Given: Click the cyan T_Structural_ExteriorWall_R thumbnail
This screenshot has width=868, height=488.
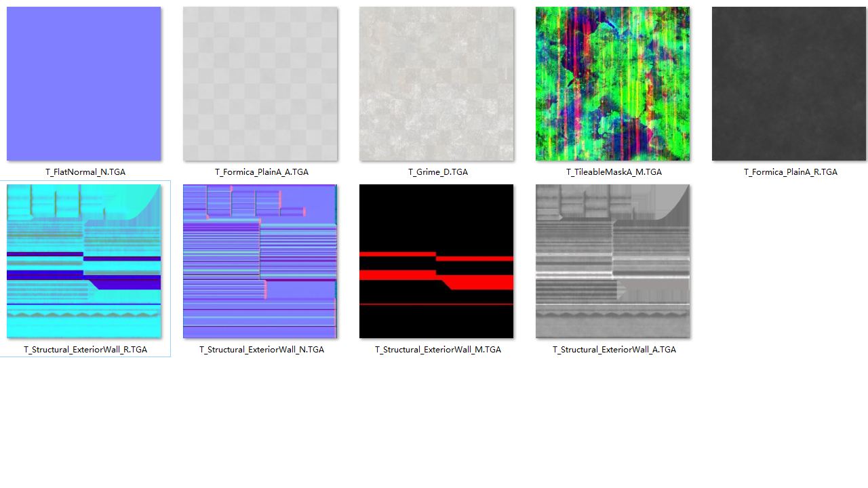Looking at the screenshot, I should click(x=84, y=262).
